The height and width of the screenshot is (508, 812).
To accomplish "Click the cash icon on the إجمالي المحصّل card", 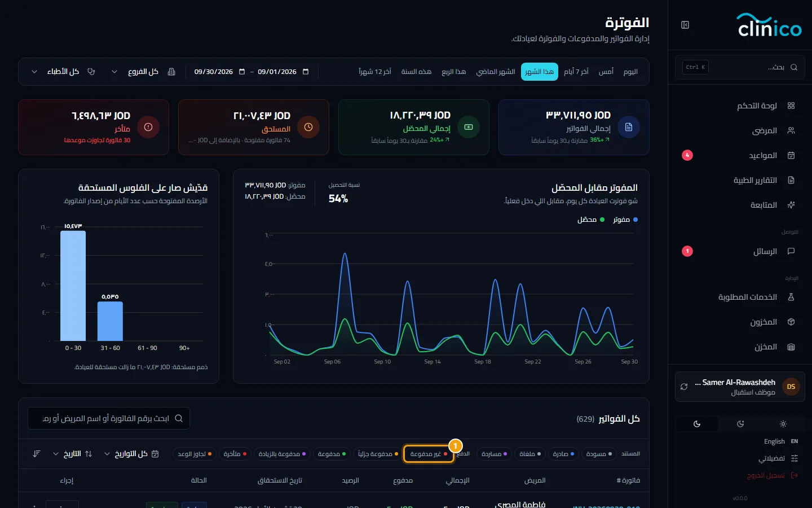I will pos(469,127).
